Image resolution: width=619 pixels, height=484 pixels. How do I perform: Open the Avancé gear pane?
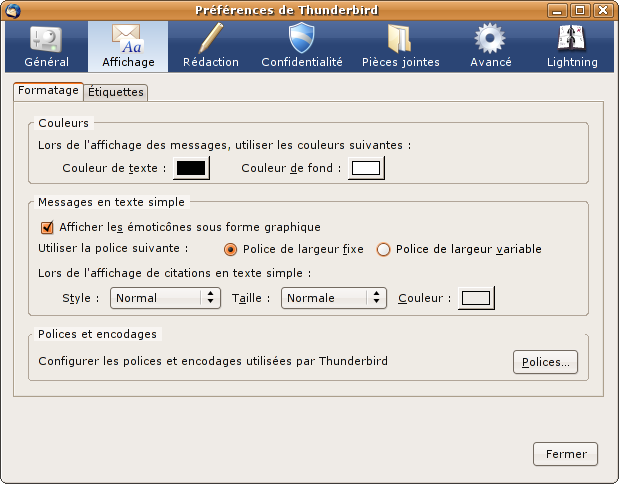490,47
